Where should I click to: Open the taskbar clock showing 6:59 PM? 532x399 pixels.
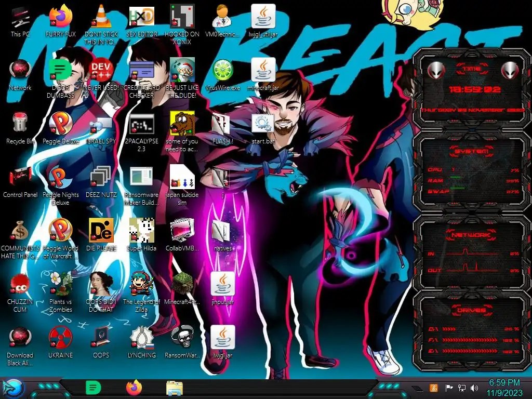(x=504, y=388)
